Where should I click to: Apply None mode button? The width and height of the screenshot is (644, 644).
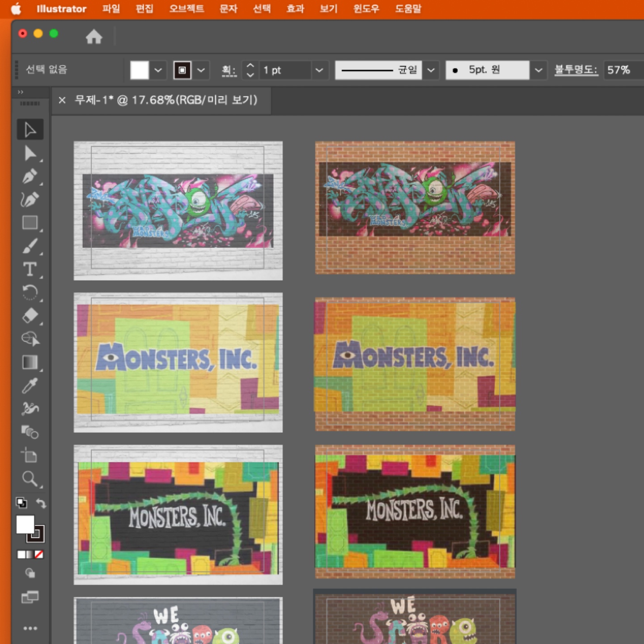pyautogui.click(x=39, y=555)
